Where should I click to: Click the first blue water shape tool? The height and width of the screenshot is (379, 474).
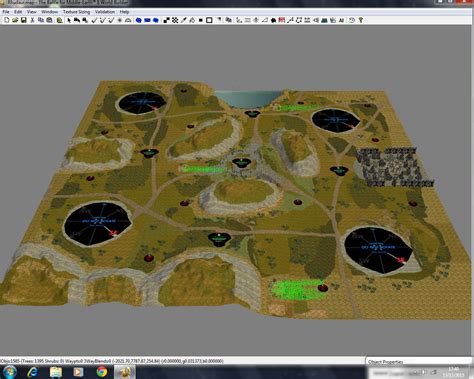coord(139,20)
